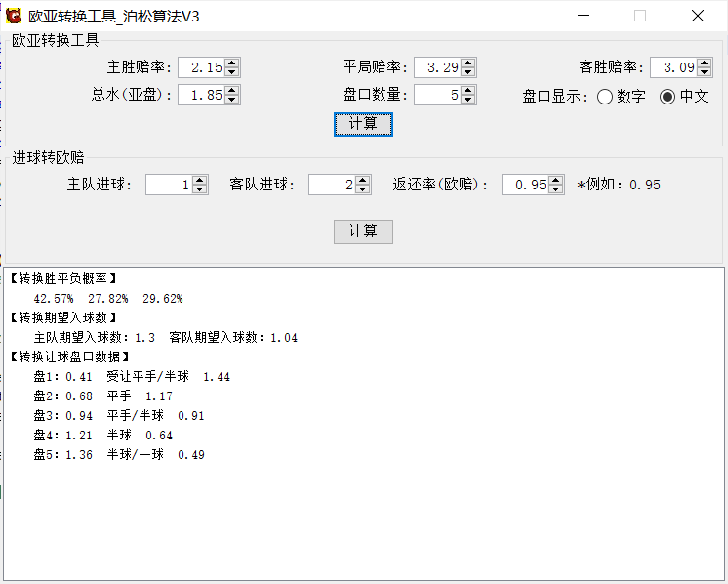Decrease 主胜赔率 with down arrow
This screenshot has width=728, height=584.
231,71
